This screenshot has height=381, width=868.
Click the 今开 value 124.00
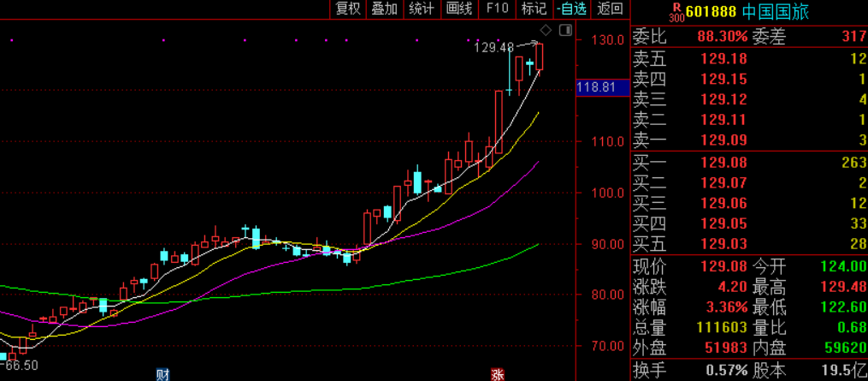pyautogui.click(x=843, y=267)
